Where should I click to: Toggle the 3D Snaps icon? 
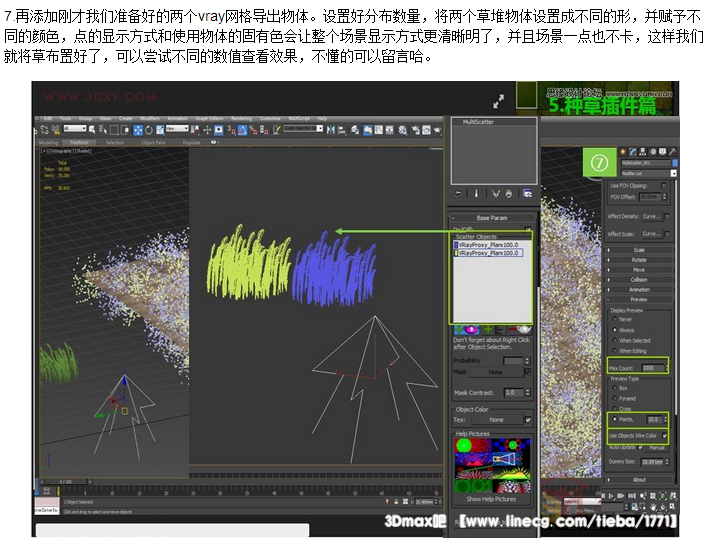click(231, 130)
